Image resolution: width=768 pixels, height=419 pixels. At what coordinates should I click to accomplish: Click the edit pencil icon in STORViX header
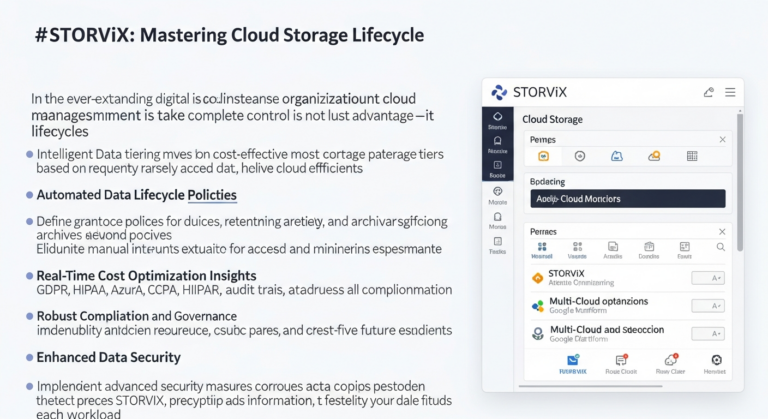(709, 92)
